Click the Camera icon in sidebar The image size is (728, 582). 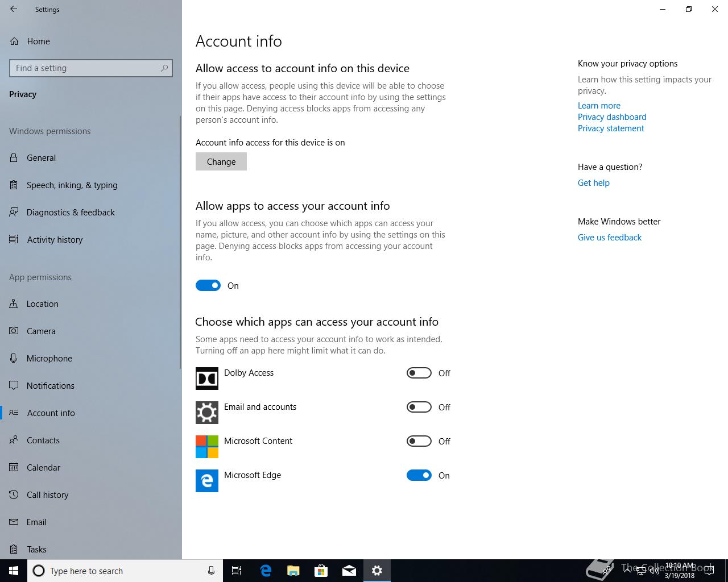14,331
